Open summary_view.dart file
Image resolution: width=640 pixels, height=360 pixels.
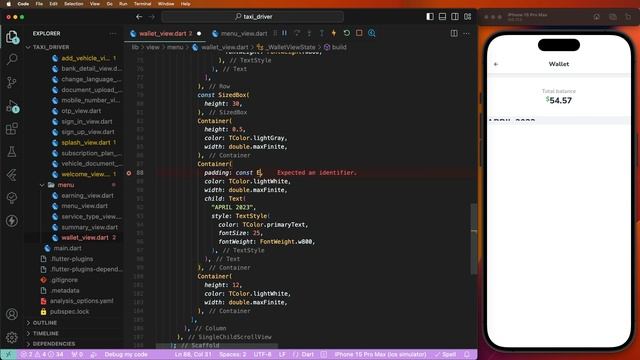[x=89, y=227]
